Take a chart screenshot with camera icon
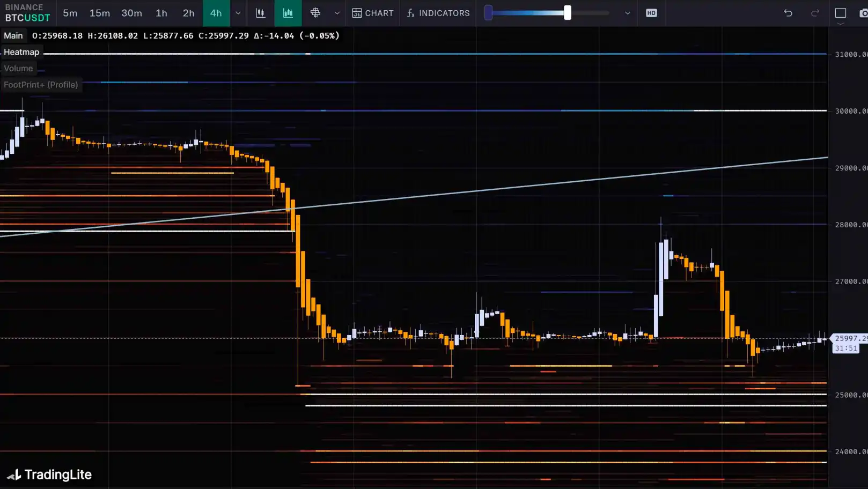Viewport: 868px width, 489px height. pyautogui.click(x=863, y=13)
